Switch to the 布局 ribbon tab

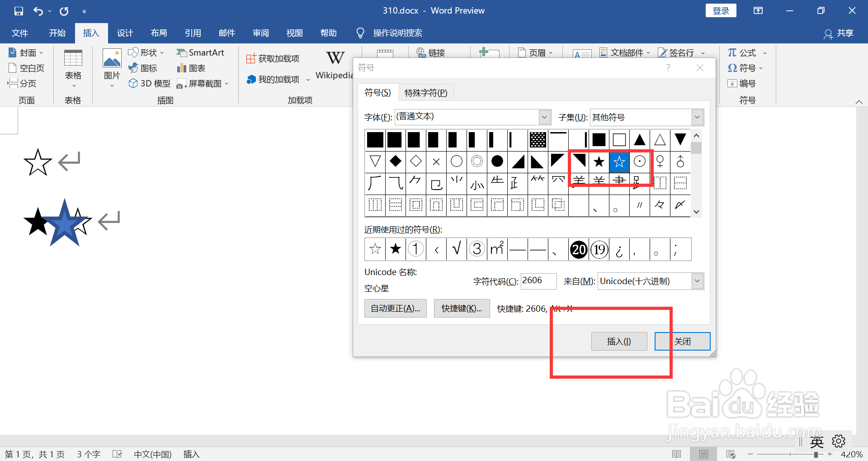tap(159, 33)
